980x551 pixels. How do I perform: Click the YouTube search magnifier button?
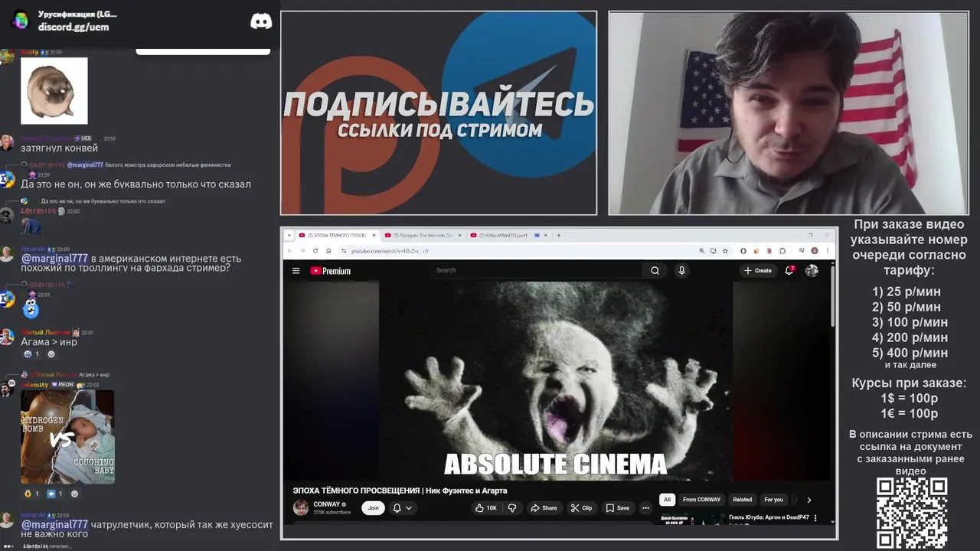click(x=655, y=270)
